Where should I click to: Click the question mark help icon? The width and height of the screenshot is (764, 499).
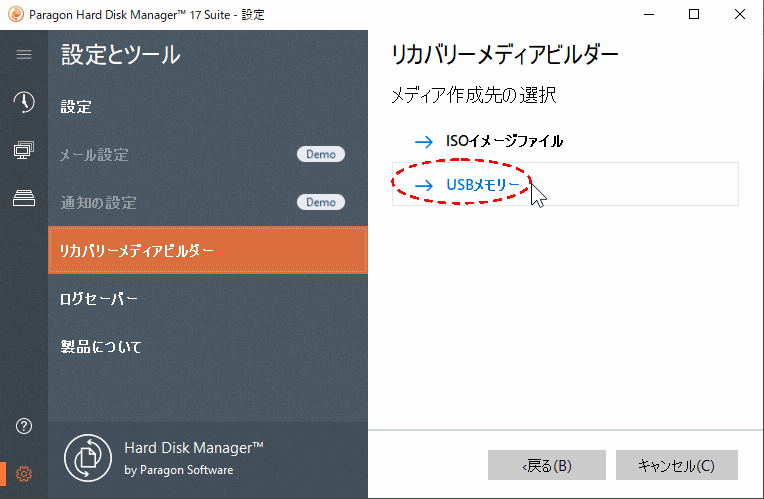tap(24, 426)
